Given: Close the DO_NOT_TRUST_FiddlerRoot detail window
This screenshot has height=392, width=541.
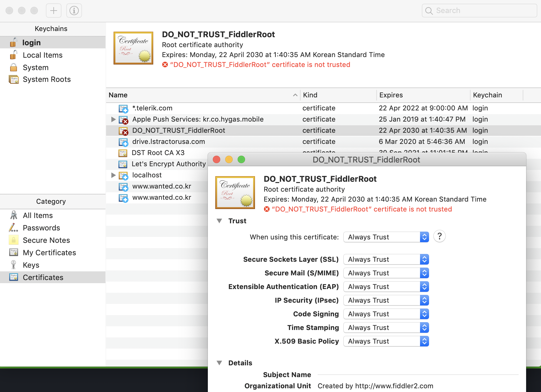Looking at the screenshot, I should tap(217, 159).
